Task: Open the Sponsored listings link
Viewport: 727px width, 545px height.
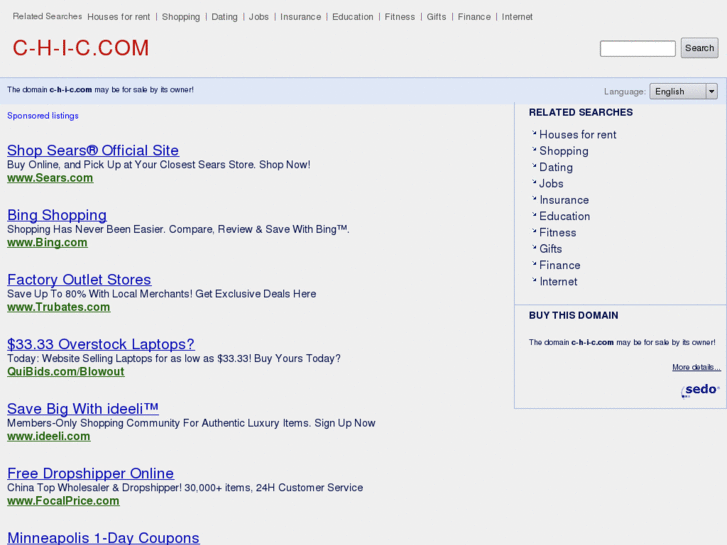Action: [43, 115]
